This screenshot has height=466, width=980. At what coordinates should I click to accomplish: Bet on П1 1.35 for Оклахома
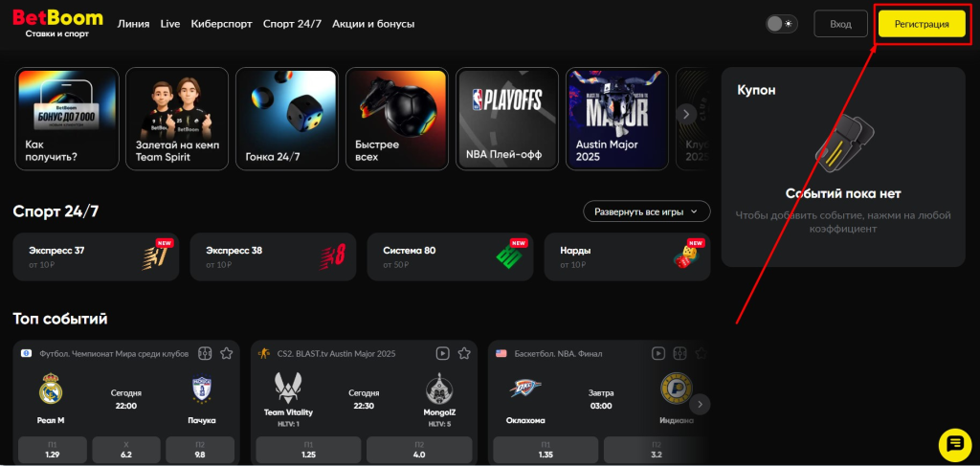point(546,450)
